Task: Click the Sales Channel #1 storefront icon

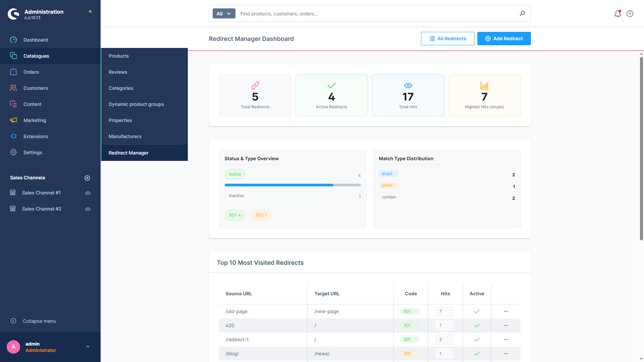Action: (x=13, y=193)
